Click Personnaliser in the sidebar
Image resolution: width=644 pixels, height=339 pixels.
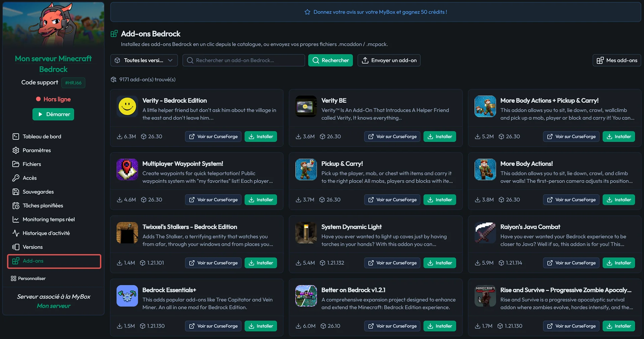click(28, 279)
